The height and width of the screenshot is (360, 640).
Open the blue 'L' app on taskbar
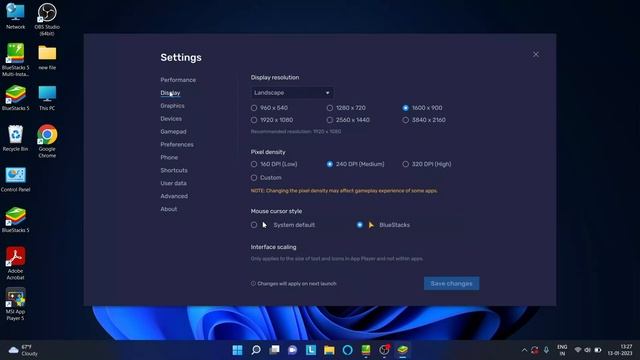tap(311, 350)
